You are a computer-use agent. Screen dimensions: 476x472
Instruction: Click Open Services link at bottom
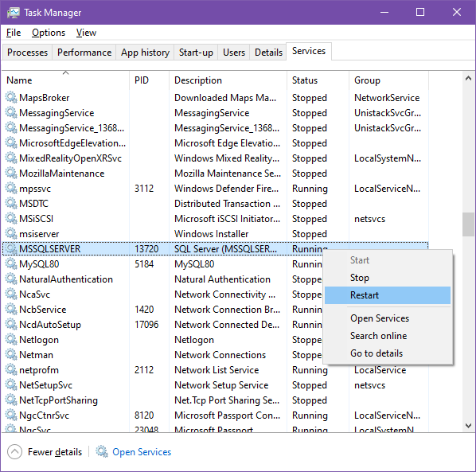pos(142,452)
